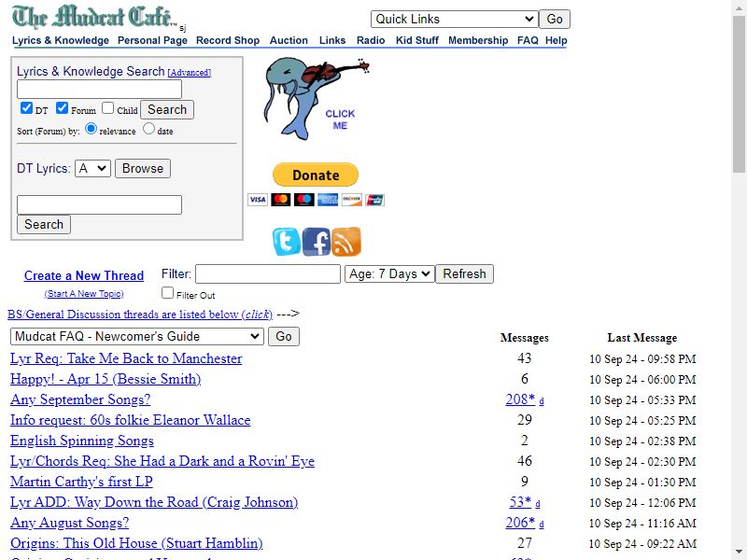Click the d link beside 208*
747x560 pixels.
[542, 401]
